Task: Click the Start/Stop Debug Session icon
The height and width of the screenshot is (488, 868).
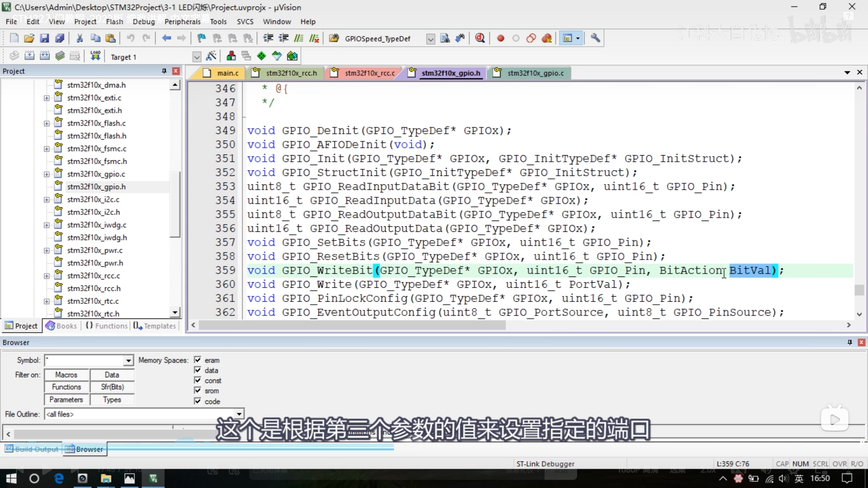Action: click(x=480, y=38)
